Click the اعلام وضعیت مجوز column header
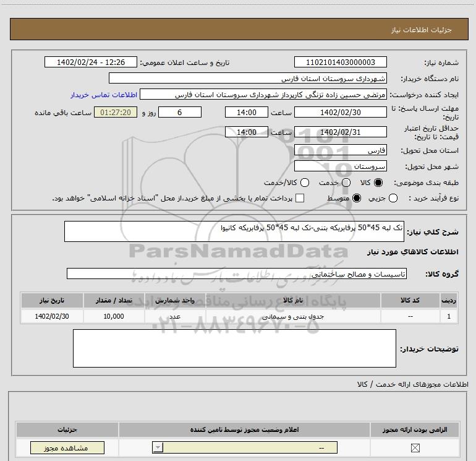The image size is (476, 461). (244, 429)
